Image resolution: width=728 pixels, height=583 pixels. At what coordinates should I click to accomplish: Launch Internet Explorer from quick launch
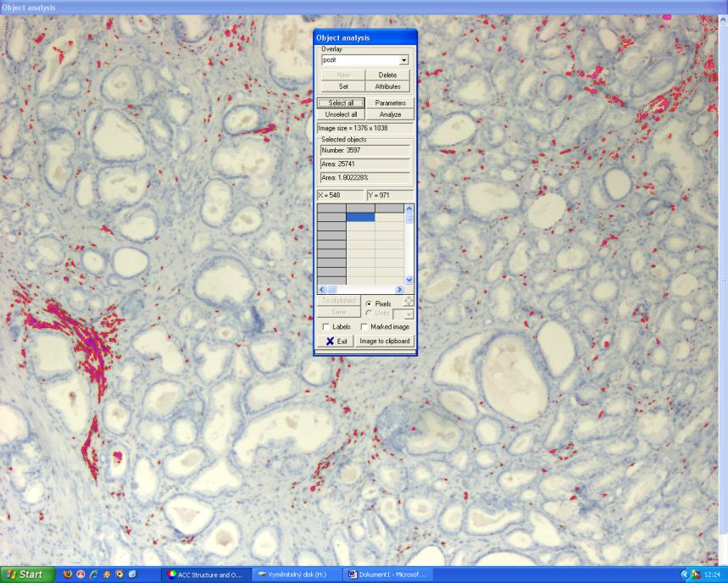click(94, 575)
